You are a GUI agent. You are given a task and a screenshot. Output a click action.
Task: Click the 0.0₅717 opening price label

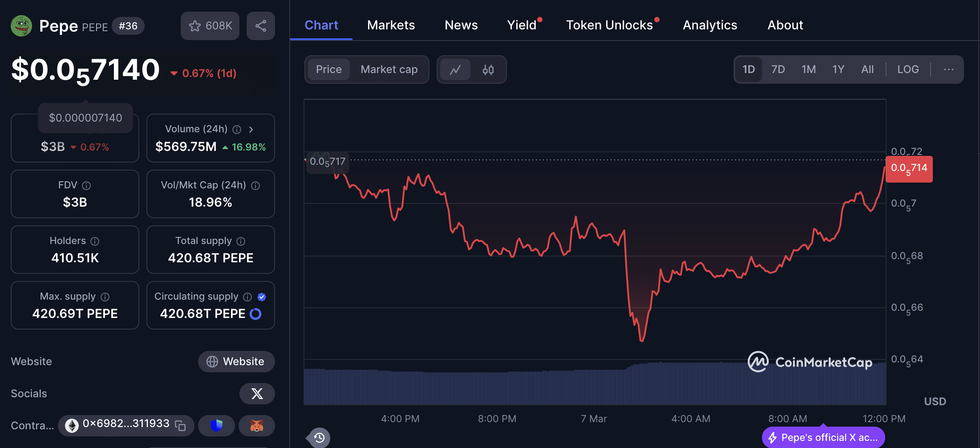click(x=328, y=162)
